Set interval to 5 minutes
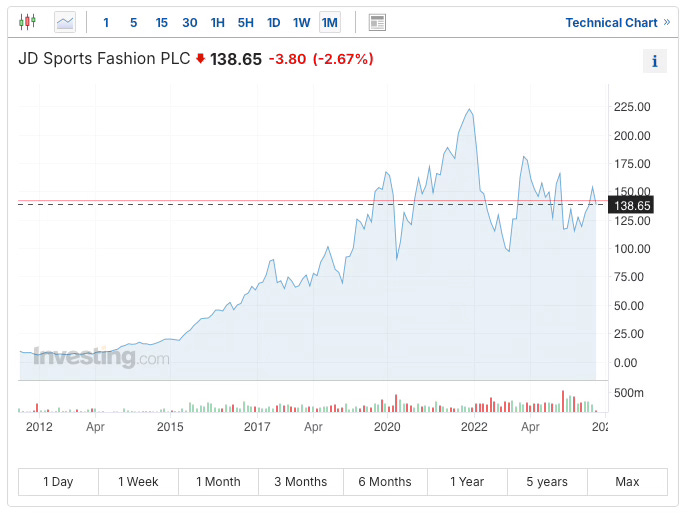The height and width of the screenshot is (515, 688). 133,23
